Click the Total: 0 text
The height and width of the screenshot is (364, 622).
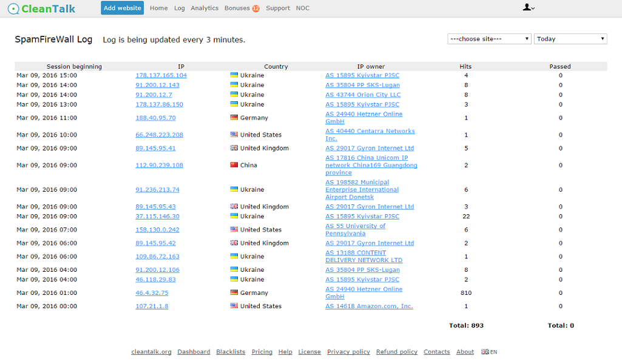561,326
